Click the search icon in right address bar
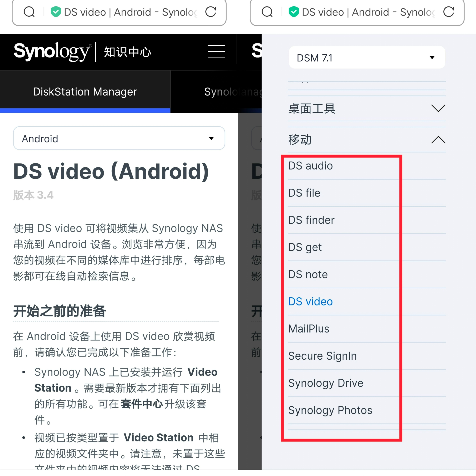 click(x=267, y=12)
